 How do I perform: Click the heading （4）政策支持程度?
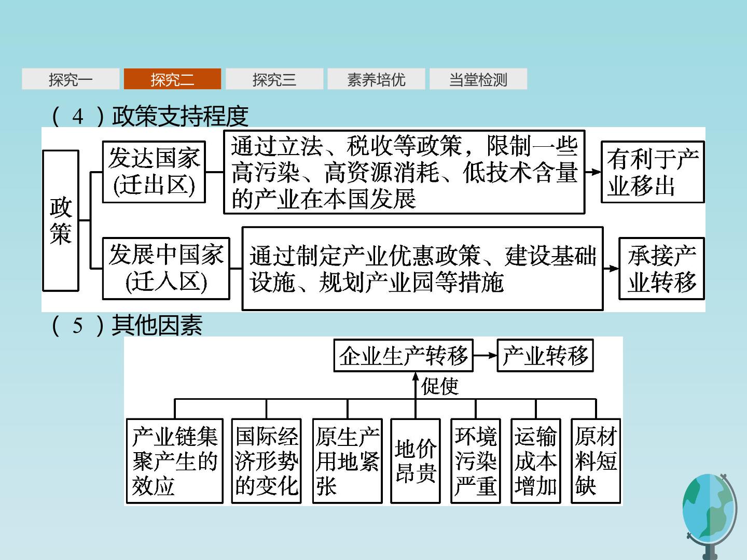tap(149, 116)
